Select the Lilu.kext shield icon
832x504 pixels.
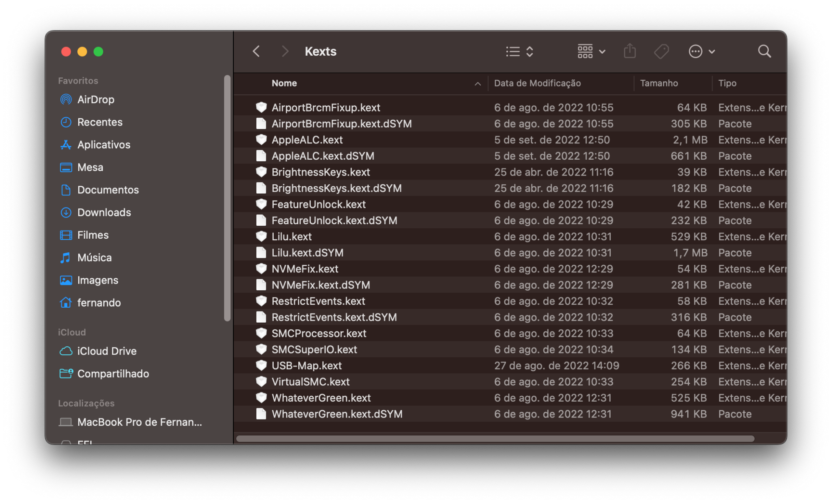coord(261,236)
